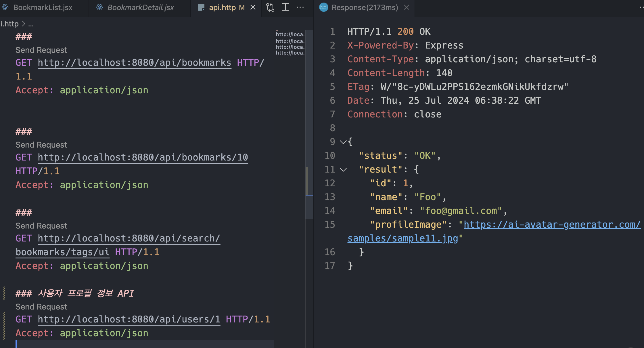
Task: Click the Open Changes compare icon
Action: point(270,7)
